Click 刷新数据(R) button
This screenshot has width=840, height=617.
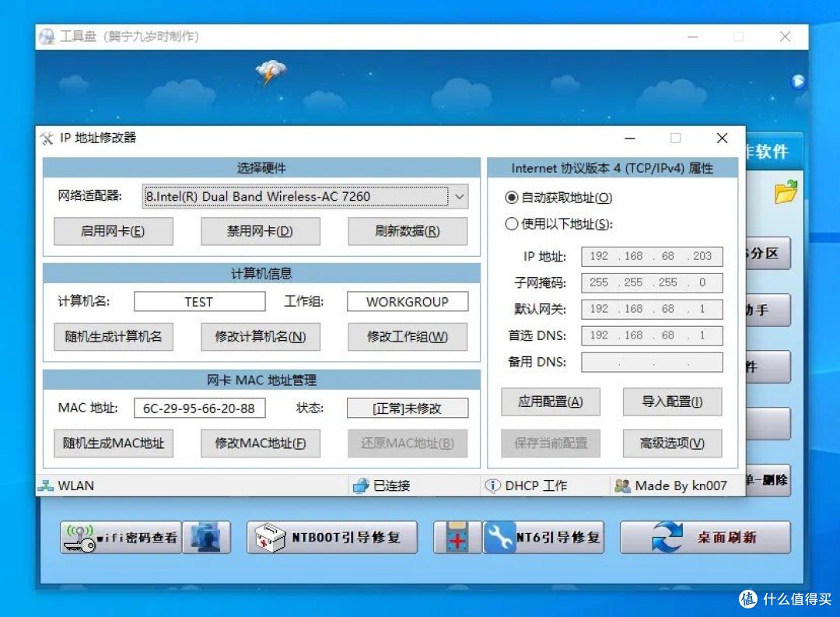point(407,231)
